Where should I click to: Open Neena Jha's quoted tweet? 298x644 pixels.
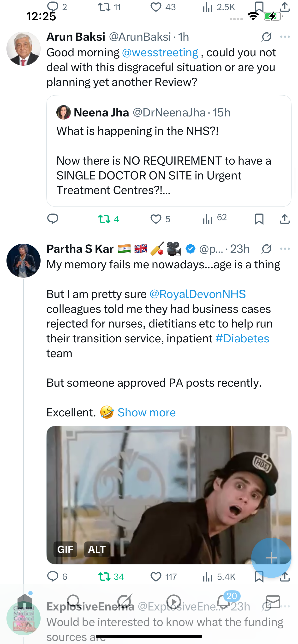[169, 151]
